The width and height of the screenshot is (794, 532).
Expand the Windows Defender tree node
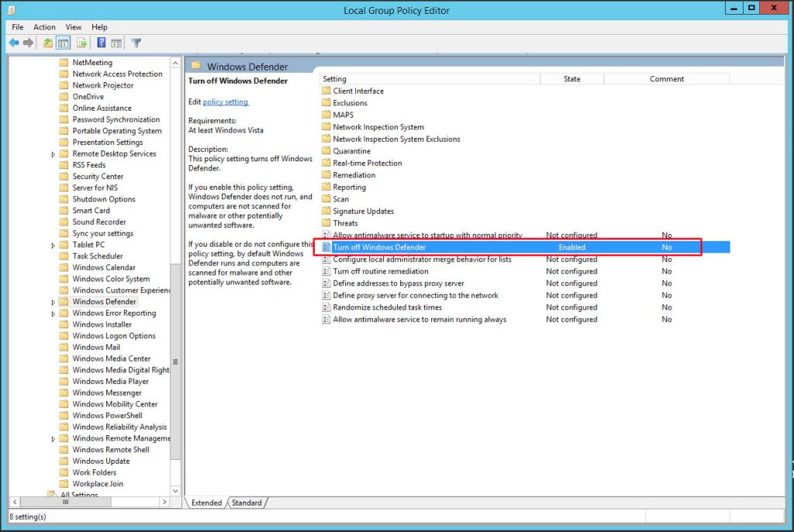pos(54,302)
